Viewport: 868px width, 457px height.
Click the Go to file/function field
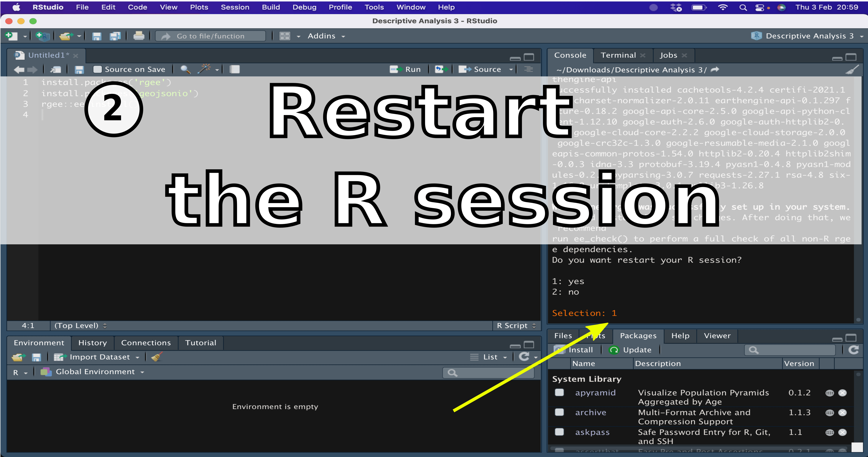(x=210, y=36)
